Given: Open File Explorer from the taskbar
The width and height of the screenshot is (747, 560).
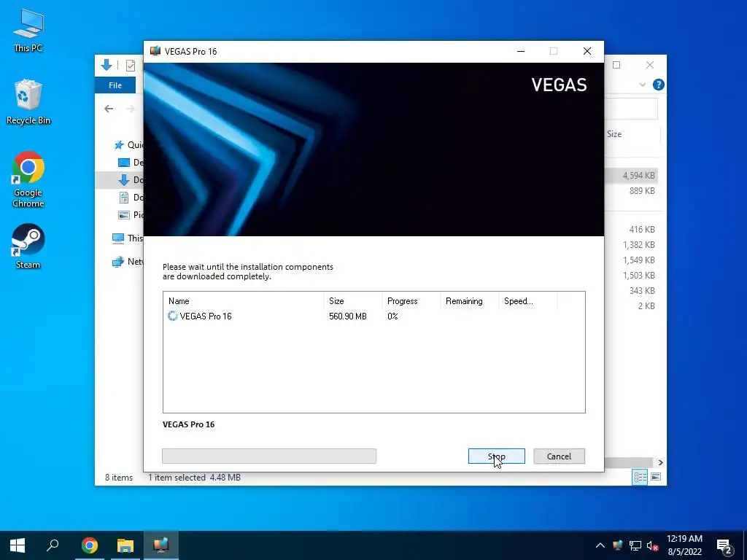Looking at the screenshot, I should pos(125,545).
